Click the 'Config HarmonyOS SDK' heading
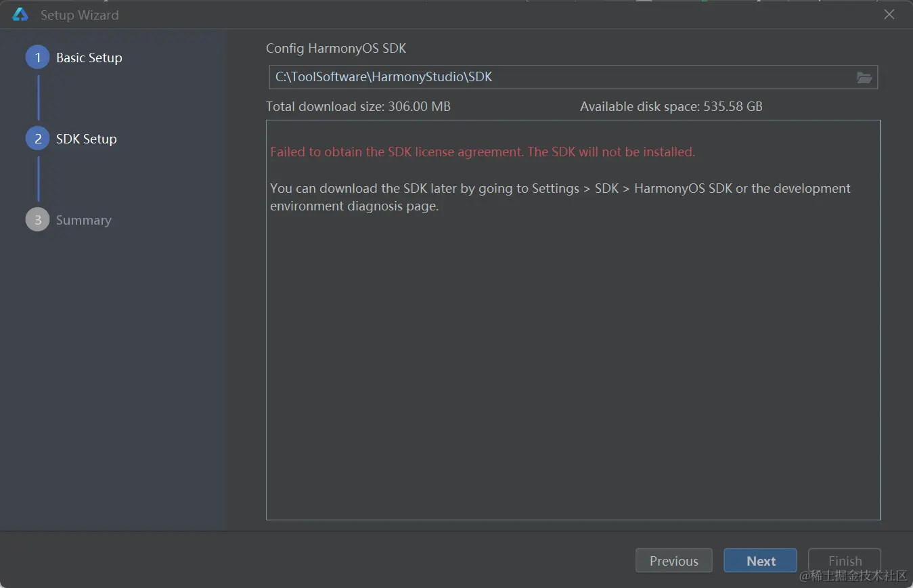 click(x=336, y=49)
